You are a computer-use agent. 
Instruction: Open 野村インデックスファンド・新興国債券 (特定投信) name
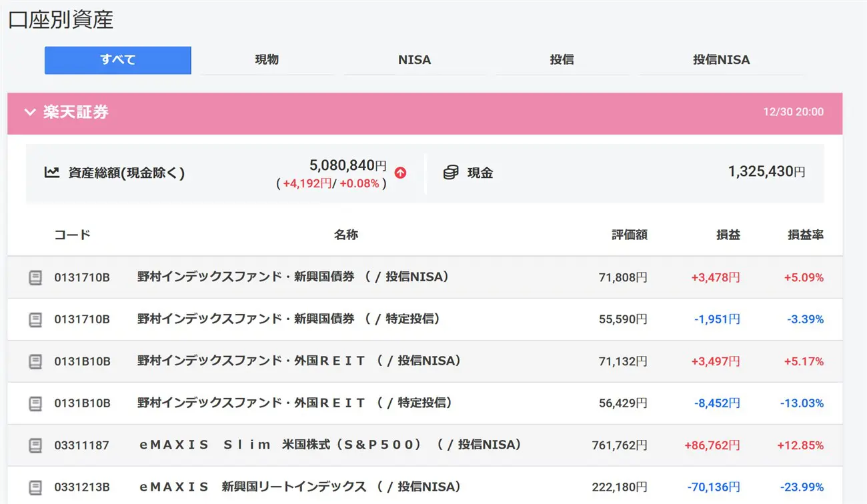click(x=289, y=319)
